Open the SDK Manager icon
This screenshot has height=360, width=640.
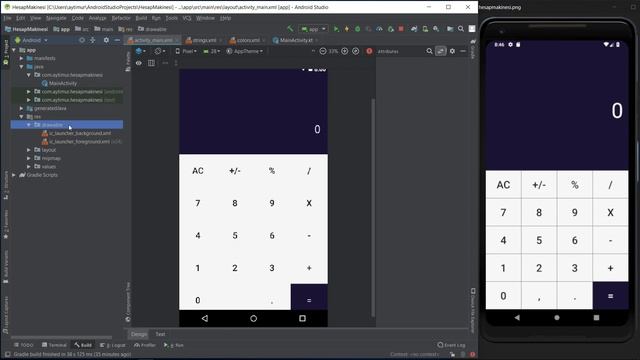(436, 29)
